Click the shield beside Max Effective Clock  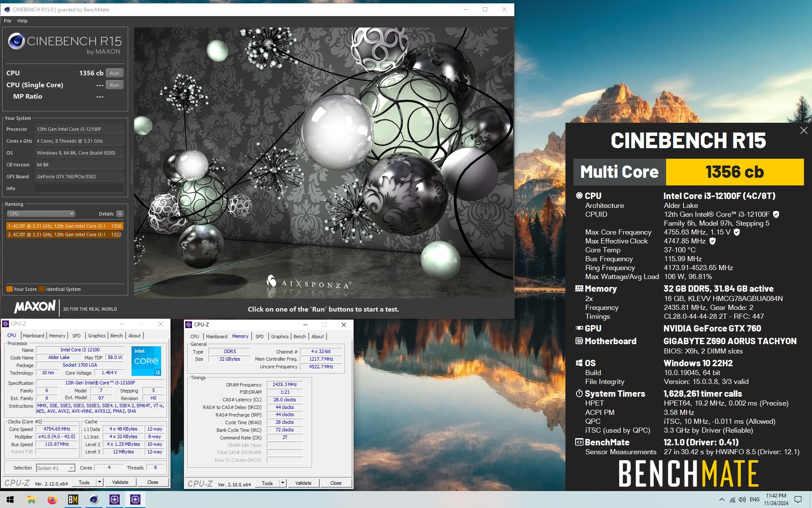[712, 241]
